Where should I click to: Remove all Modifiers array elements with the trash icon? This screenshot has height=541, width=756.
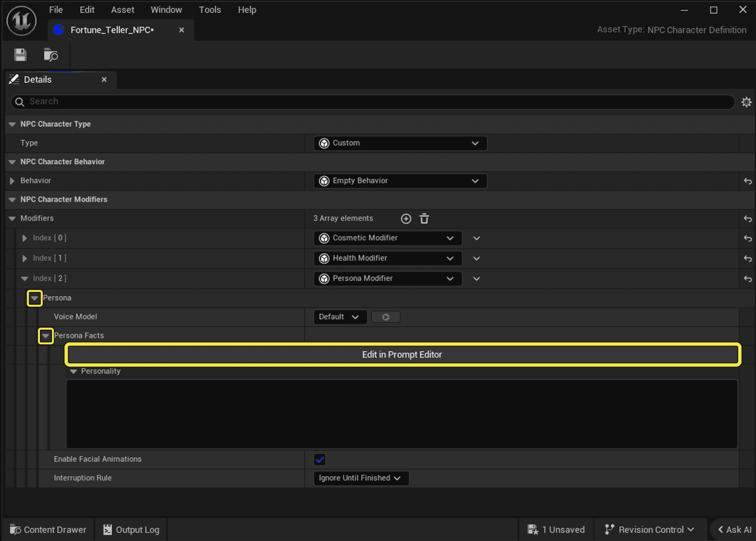424,218
